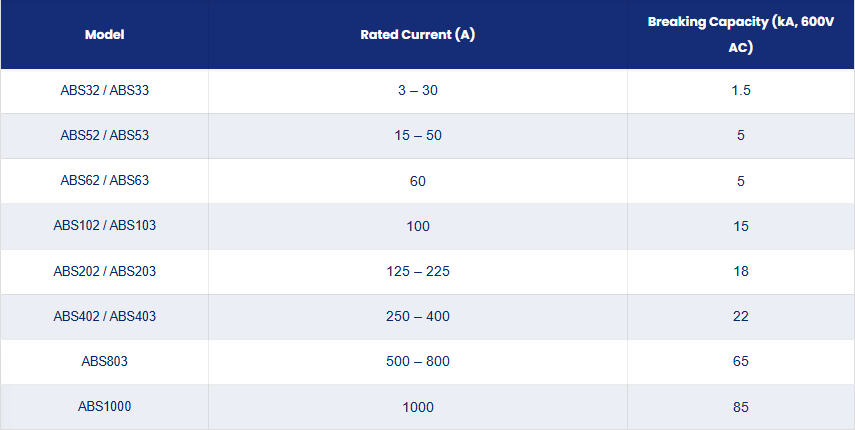Select the ABS52 / ABS53 model cell
The height and width of the screenshot is (430, 855).
click(105, 135)
